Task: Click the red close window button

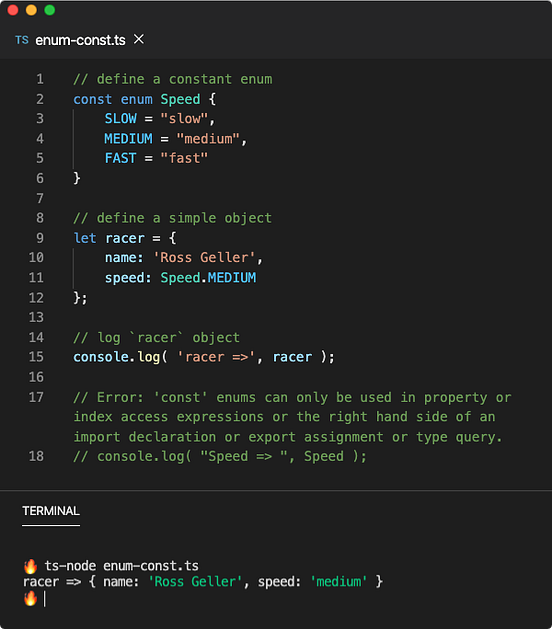Action: (x=13, y=10)
